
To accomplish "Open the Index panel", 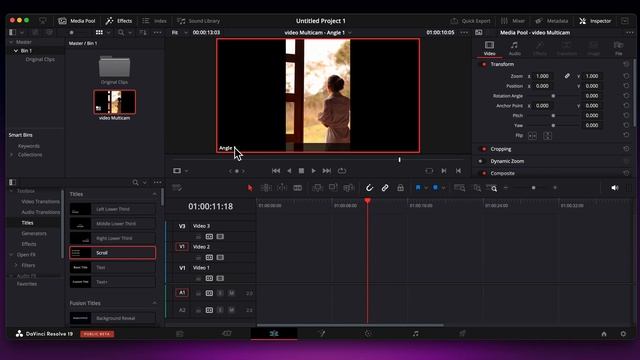I will click(154, 21).
